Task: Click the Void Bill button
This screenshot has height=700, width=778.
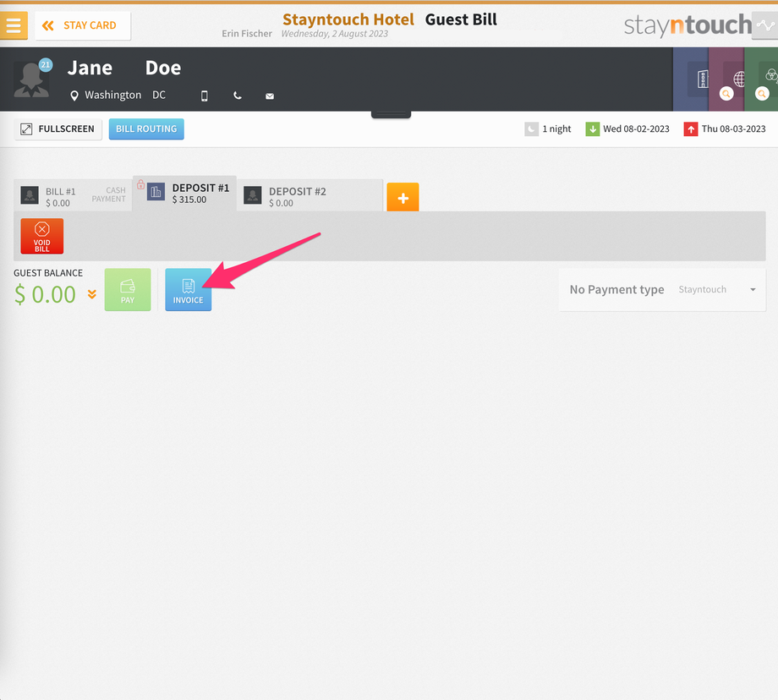Action: [x=42, y=236]
